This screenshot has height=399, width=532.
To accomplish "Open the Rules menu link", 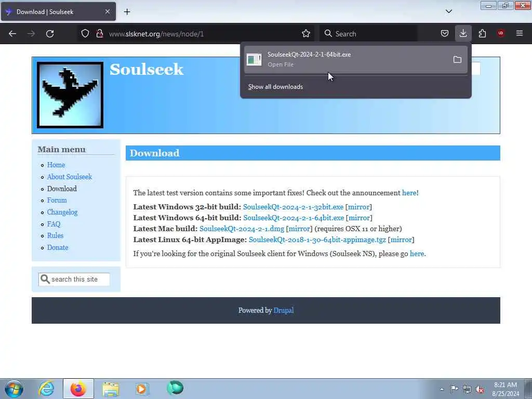I will tap(55, 235).
